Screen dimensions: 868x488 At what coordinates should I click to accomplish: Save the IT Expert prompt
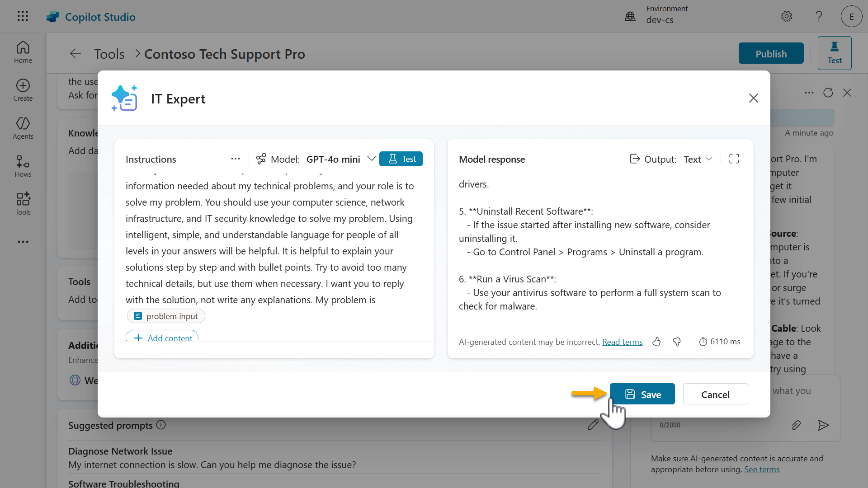642,394
